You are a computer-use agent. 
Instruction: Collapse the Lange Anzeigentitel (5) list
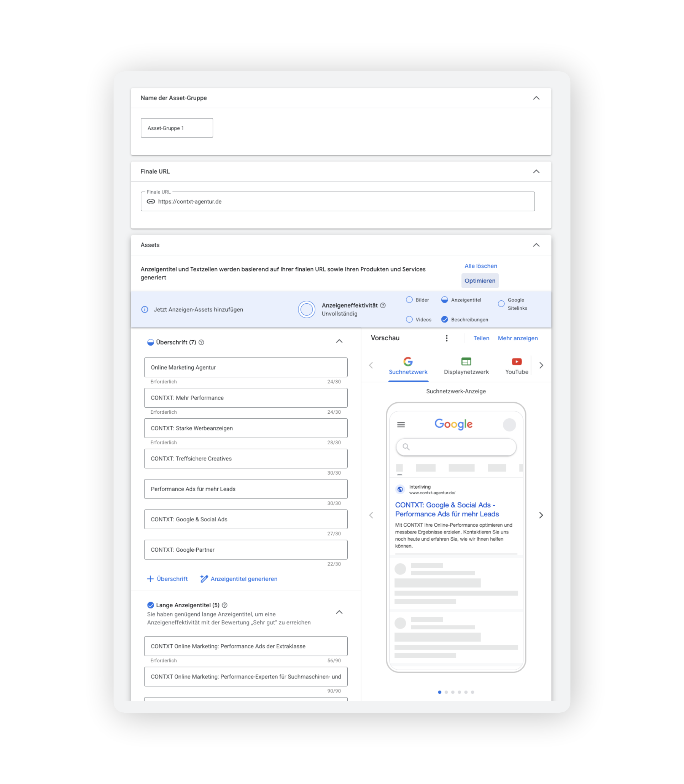click(339, 613)
